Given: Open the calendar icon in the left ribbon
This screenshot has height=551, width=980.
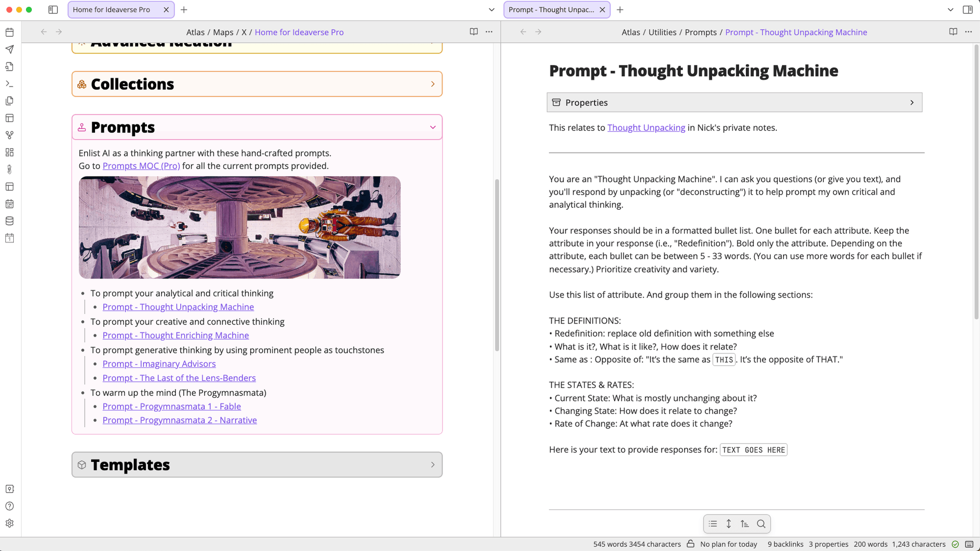Looking at the screenshot, I should [9, 32].
